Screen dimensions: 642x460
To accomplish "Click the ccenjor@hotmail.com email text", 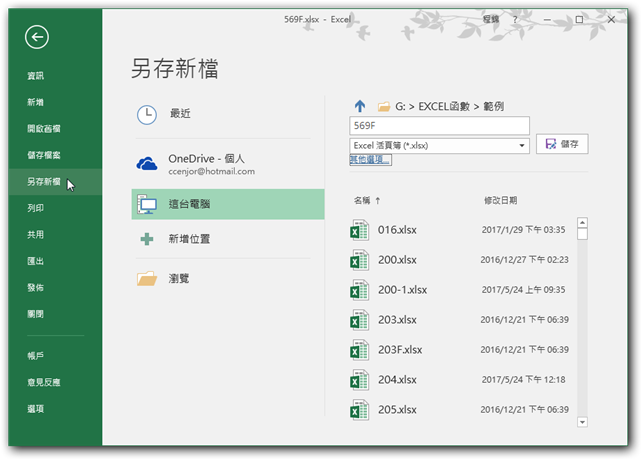I will click(211, 172).
